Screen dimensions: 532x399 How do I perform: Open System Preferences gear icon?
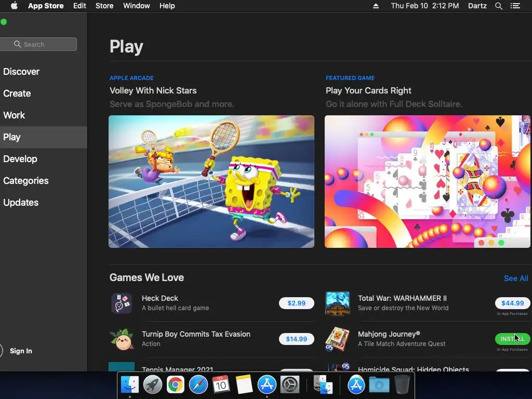pyautogui.click(x=290, y=385)
